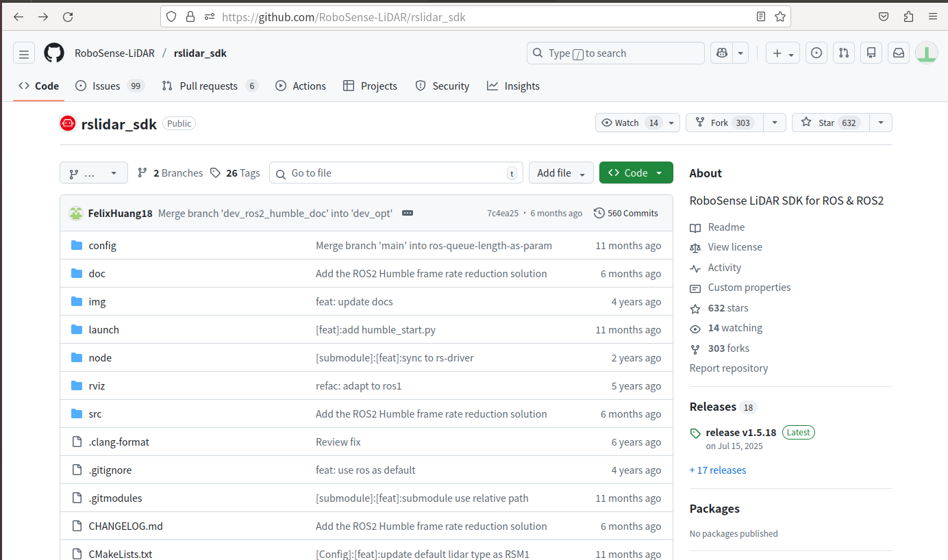Open the release tag icon for v1.5.18

(x=695, y=433)
